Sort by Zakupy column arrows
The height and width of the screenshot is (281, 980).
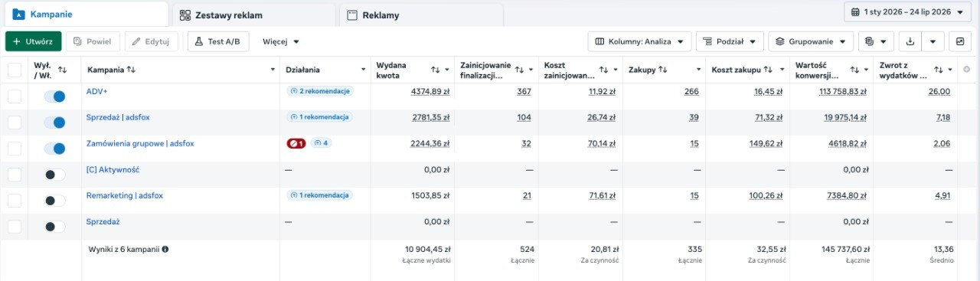pyautogui.click(x=663, y=70)
